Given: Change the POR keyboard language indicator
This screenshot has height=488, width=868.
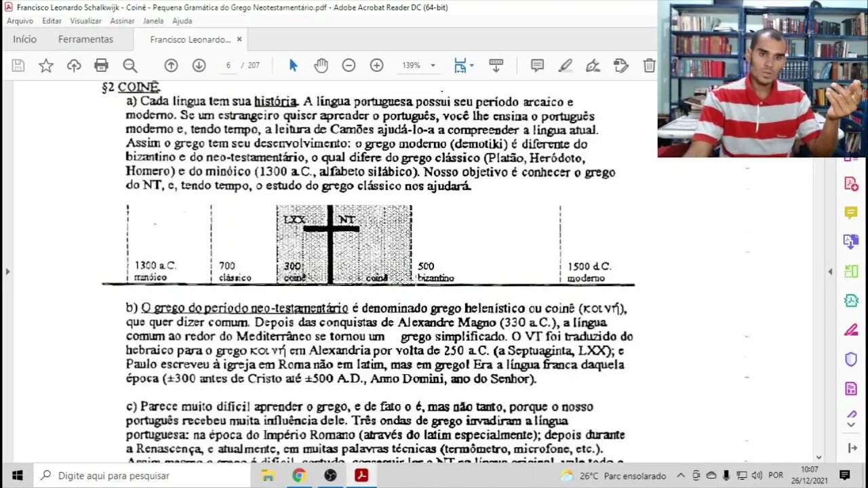Looking at the screenshot, I should [x=776, y=476].
